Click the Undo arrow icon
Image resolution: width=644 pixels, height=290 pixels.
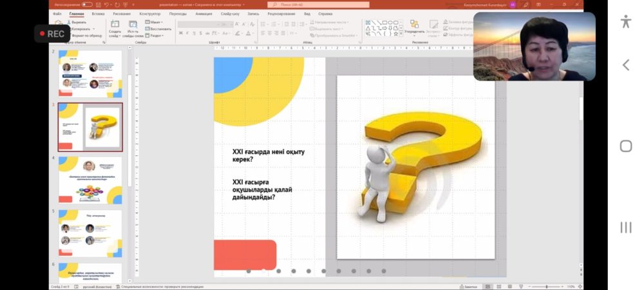[106, 5]
